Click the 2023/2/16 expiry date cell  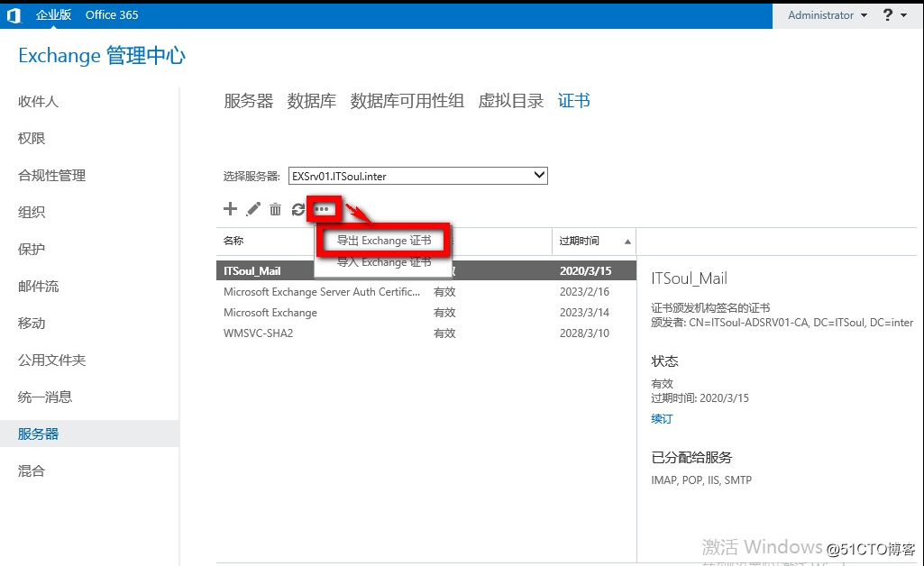[x=584, y=291]
